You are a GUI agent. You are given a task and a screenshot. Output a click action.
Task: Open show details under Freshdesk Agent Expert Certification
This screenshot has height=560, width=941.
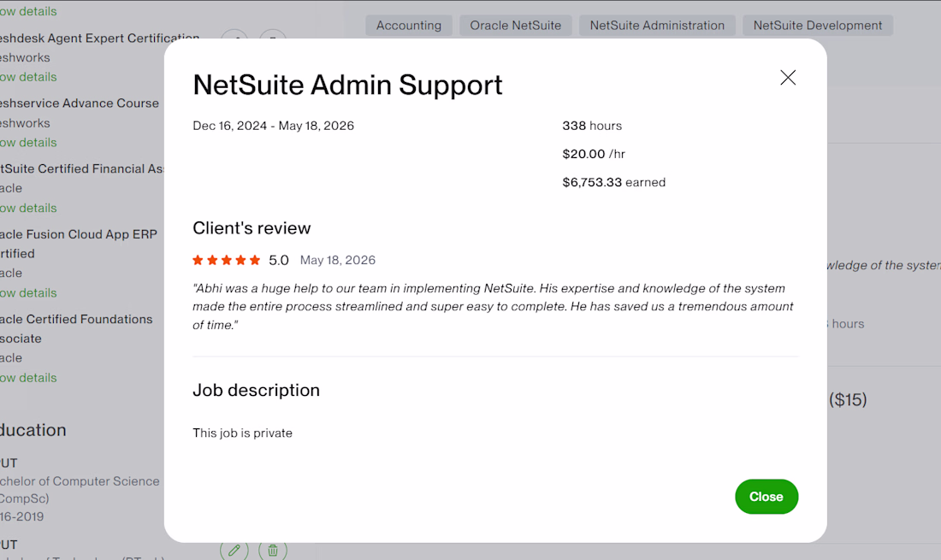pos(28,77)
